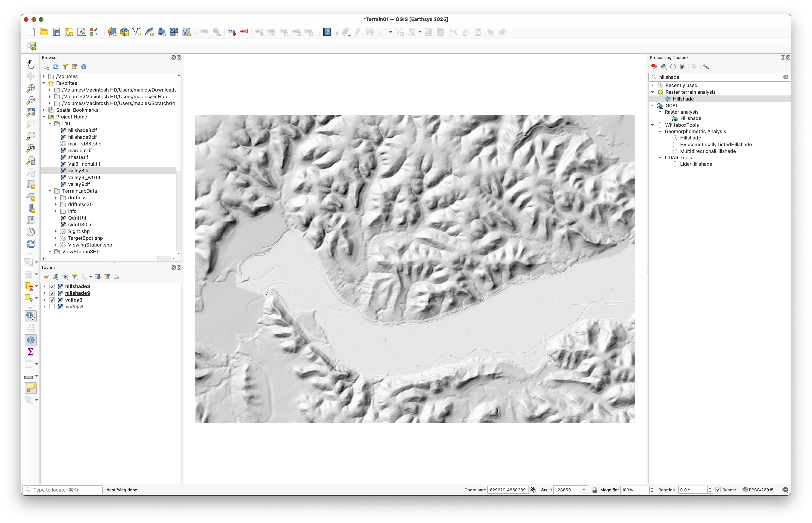Clear the hillshade search text
Viewport: 812px width, 523px height.
[785, 77]
